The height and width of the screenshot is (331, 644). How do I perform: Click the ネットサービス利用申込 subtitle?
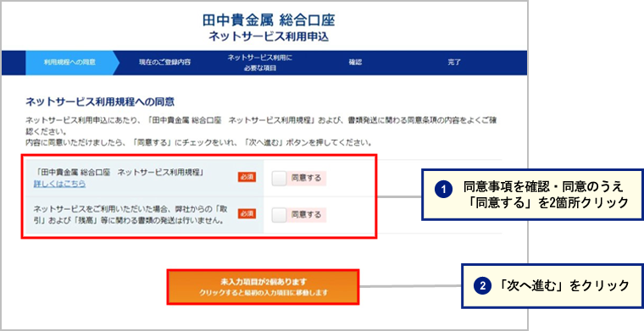pos(269,36)
